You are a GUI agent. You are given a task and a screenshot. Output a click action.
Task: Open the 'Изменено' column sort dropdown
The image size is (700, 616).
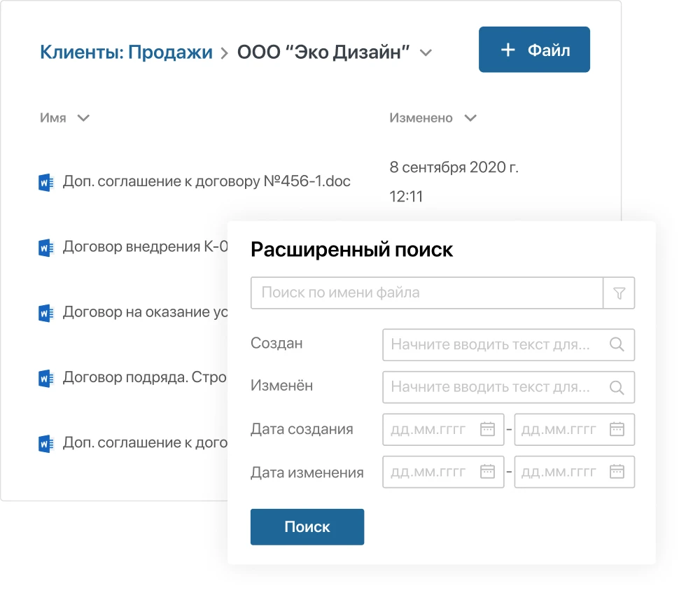(x=470, y=118)
